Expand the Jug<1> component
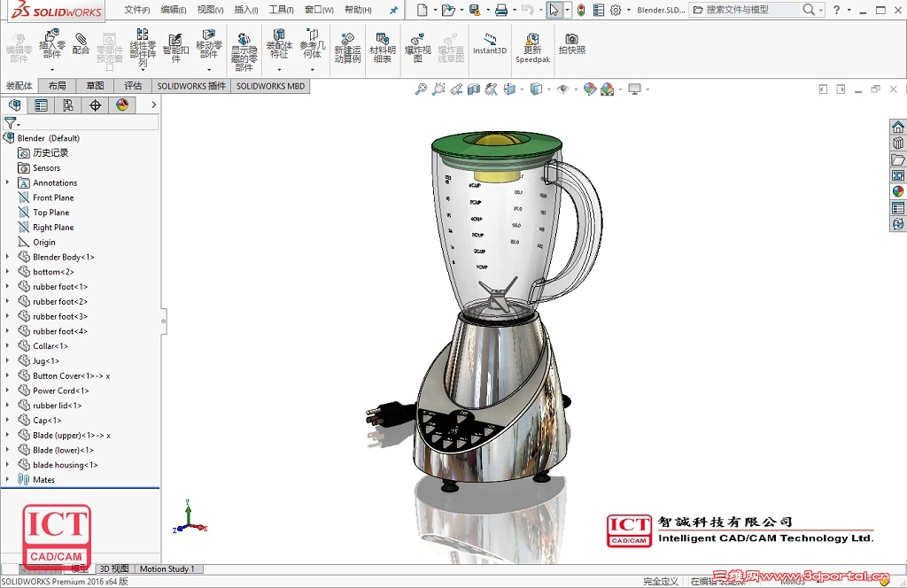 [x=7, y=360]
